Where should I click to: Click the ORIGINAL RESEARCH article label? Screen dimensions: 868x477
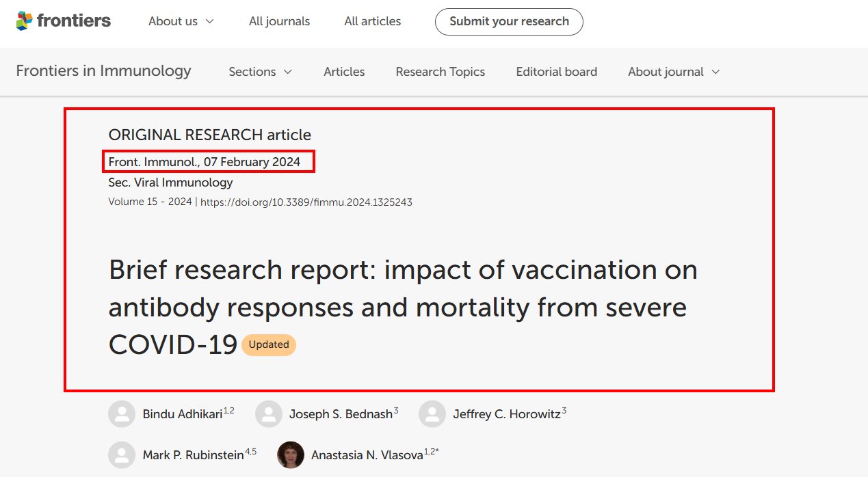[x=210, y=135]
